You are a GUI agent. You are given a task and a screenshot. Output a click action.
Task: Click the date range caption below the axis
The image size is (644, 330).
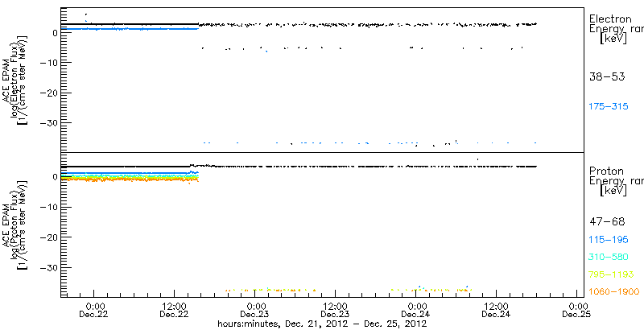coord(322,324)
